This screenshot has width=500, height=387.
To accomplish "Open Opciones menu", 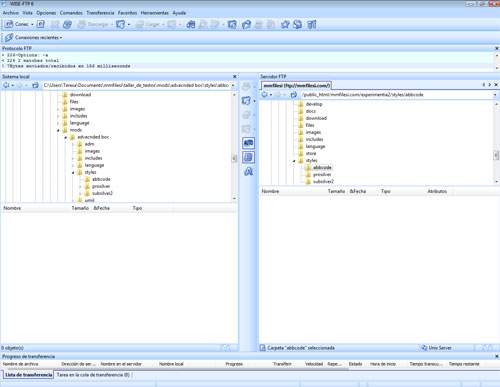I will tap(46, 13).
